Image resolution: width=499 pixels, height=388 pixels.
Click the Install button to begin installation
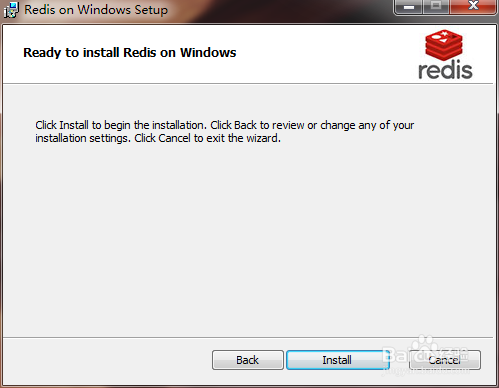(338, 360)
